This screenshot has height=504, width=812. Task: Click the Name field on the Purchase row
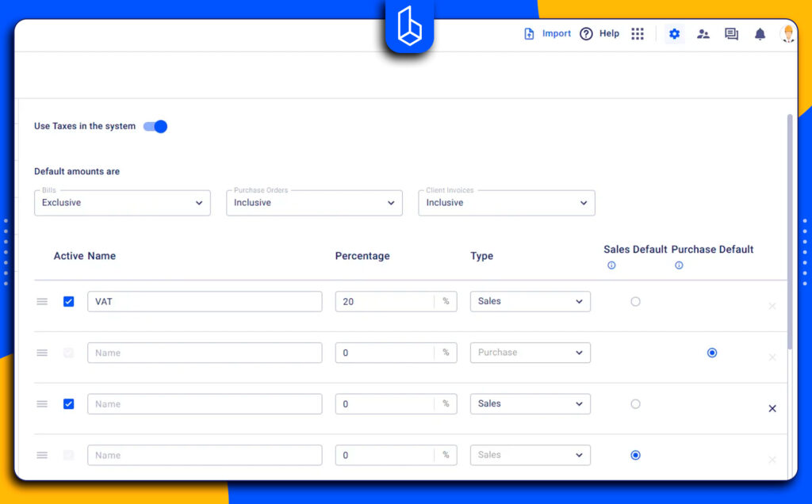click(205, 353)
